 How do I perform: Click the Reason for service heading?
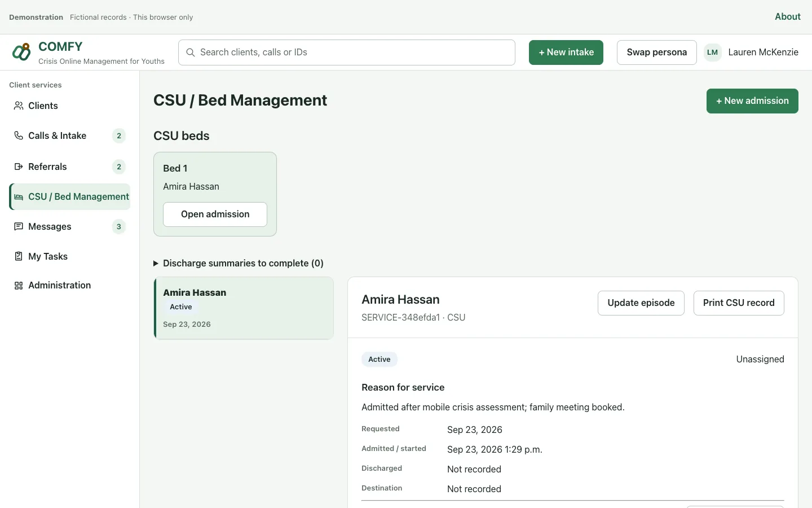click(403, 388)
